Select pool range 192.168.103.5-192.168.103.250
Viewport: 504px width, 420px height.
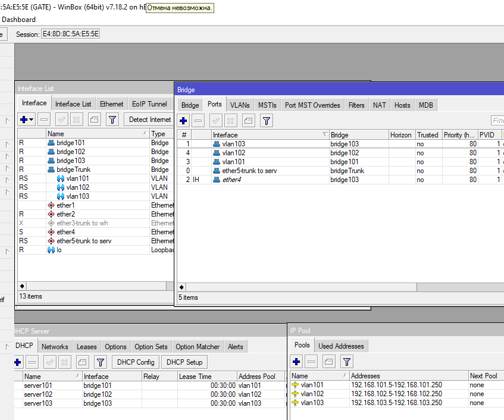(x=397, y=403)
